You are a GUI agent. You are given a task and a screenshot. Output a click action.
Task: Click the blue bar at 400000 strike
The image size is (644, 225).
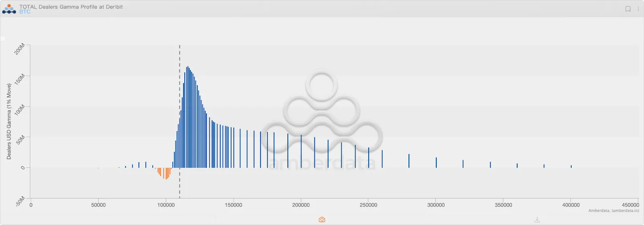click(571, 166)
